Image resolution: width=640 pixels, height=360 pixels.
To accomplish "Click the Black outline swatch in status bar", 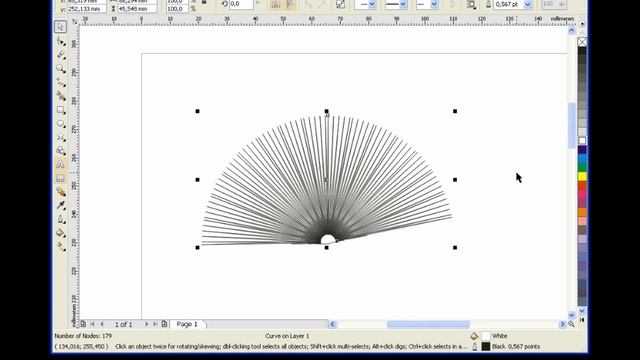I will tap(486, 347).
